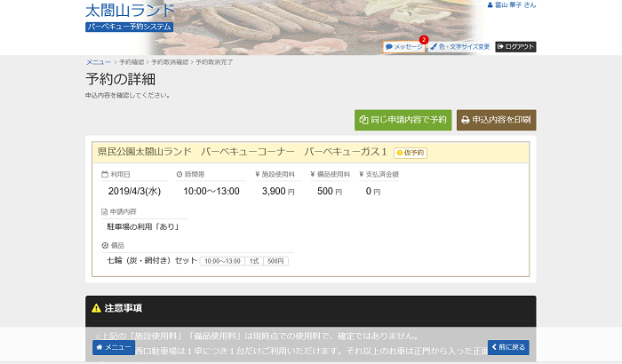Click the 0 円 paid amount
This screenshot has width=622, height=364.
(373, 191)
